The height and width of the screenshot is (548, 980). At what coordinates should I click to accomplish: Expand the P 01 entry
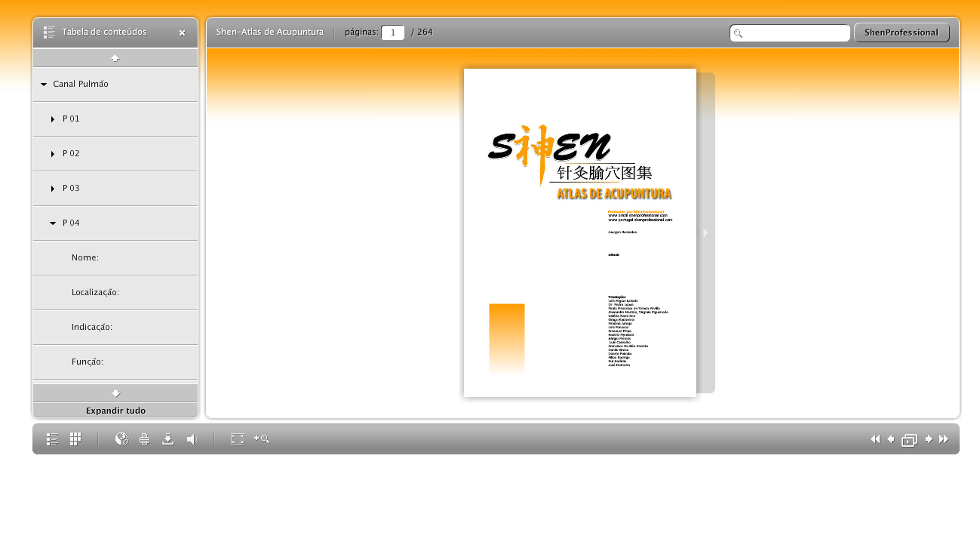52,119
